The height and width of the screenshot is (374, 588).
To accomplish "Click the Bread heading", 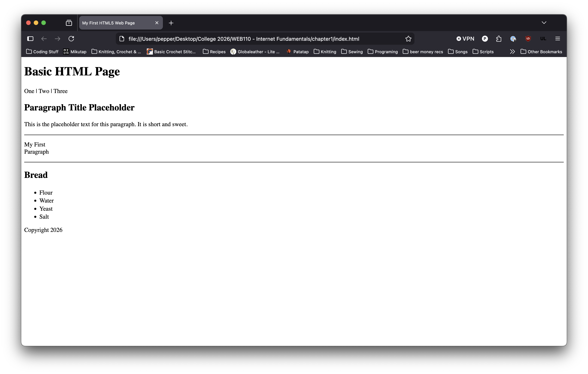I will click(x=36, y=175).
